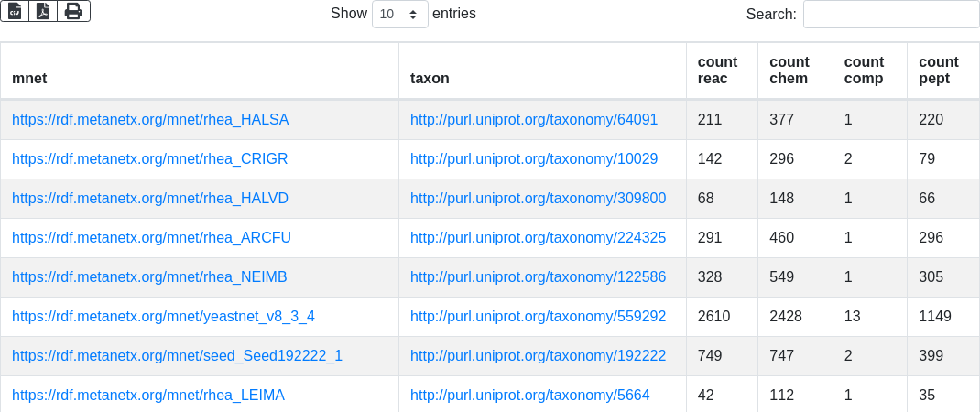Open the rhea_CRIGR mnet link
Screen dimensions: 980x412
point(150,159)
